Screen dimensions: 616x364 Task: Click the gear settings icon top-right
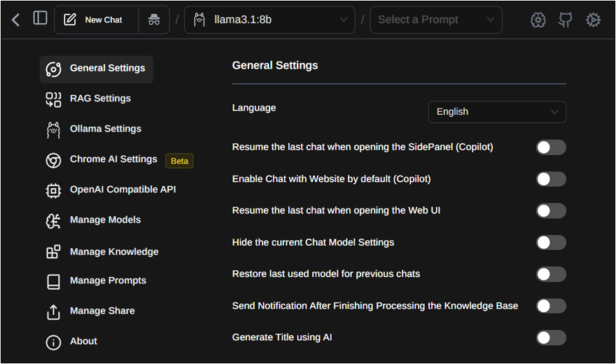pos(593,20)
